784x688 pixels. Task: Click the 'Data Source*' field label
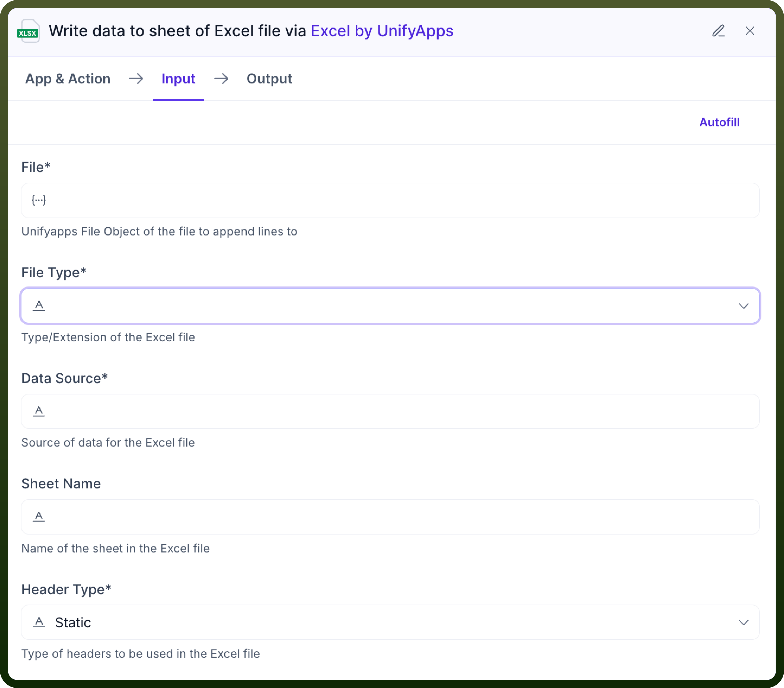(x=64, y=378)
